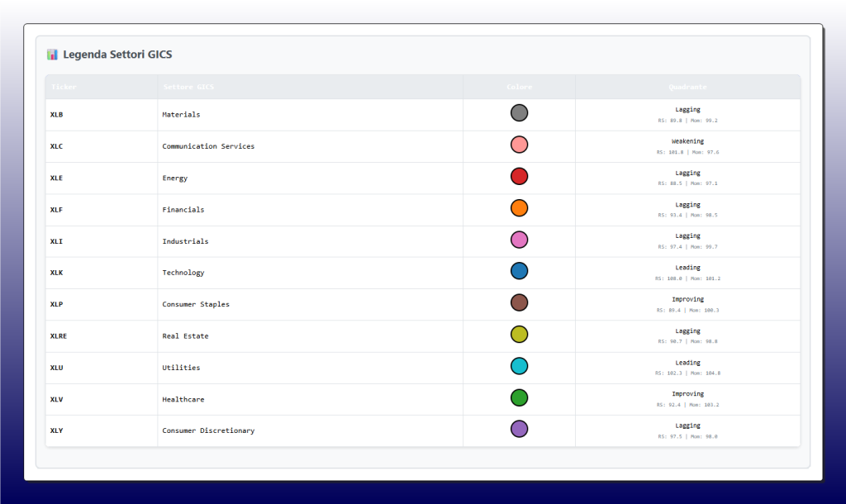Select the purple Consumer Discretionary color circle
The height and width of the screenshot is (504, 846).
[519, 429]
